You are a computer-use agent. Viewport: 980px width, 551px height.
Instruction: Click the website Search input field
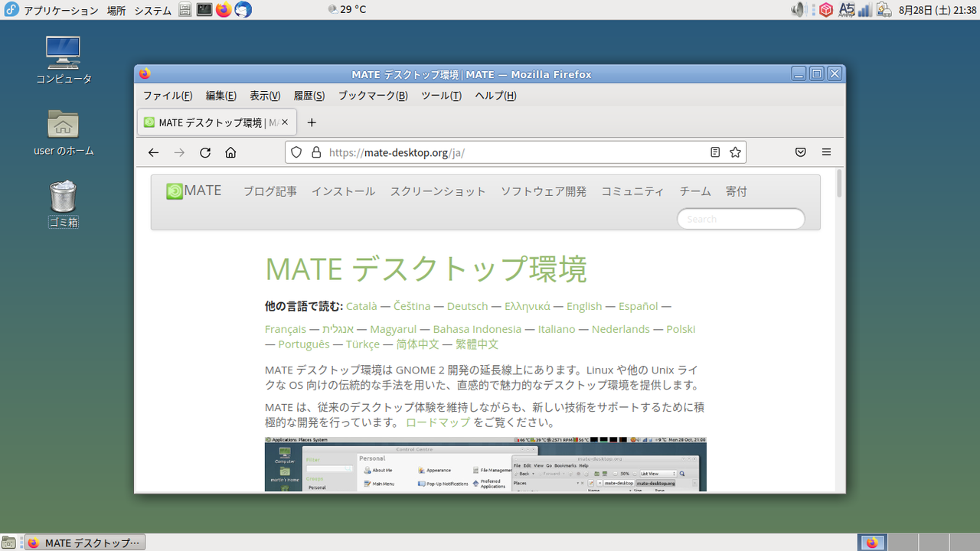click(x=740, y=219)
